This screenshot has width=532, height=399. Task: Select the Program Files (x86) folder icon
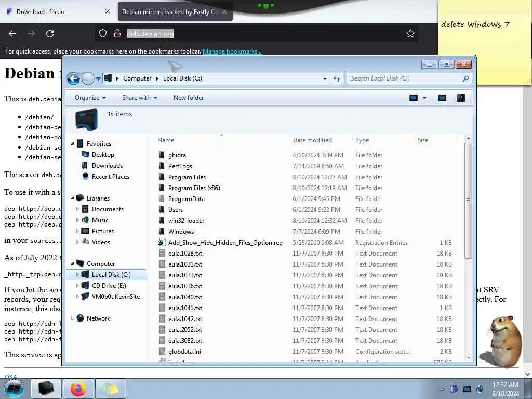[162, 188]
